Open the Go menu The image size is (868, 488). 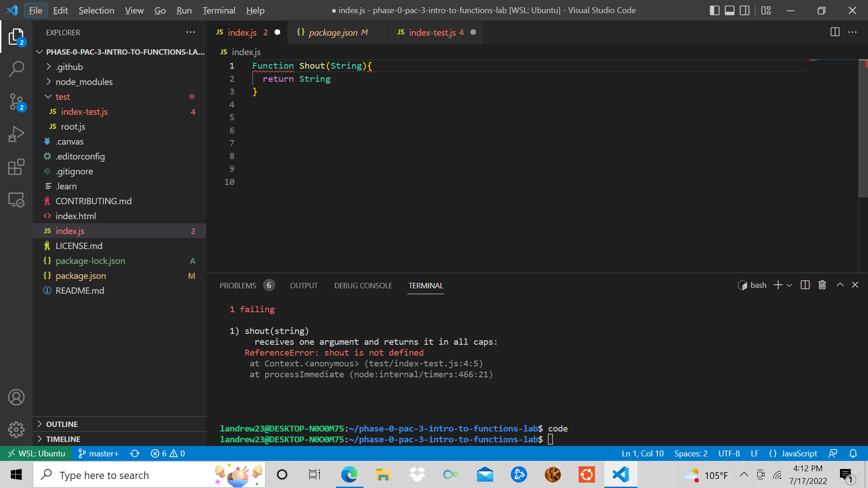tap(160, 10)
